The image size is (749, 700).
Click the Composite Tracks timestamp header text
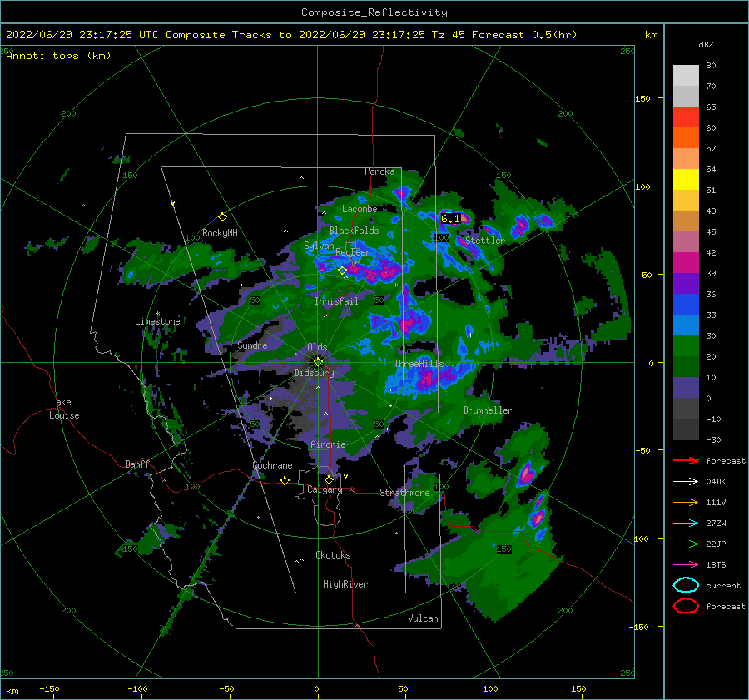click(x=291, y=35)
